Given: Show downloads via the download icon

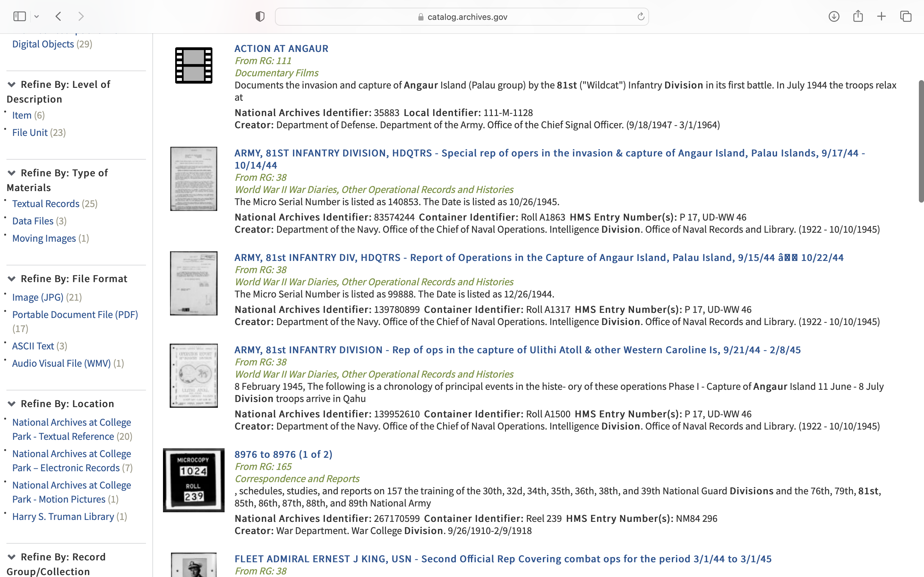Looking at the screenshot, I should 834,16.
